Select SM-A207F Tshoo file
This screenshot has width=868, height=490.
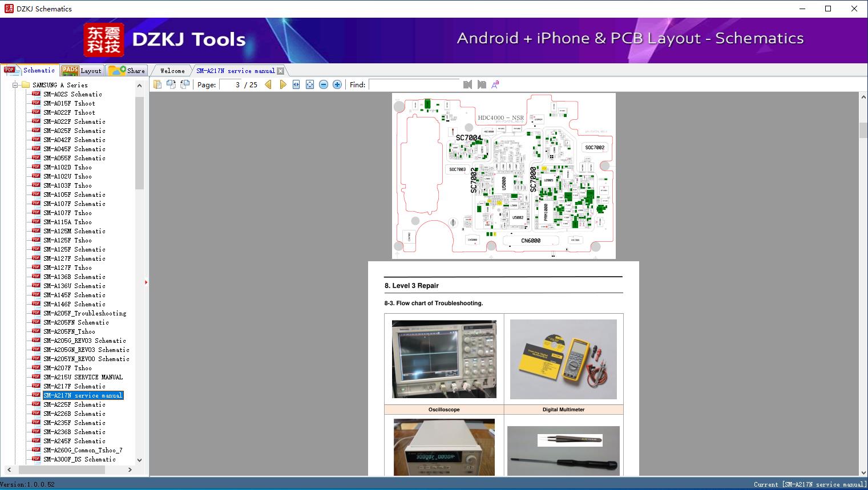click(x=67, y=368)
